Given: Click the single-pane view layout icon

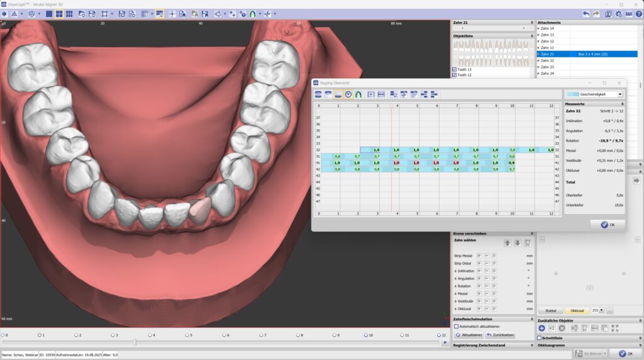Looking at the screenshot, I should point(49,13).
